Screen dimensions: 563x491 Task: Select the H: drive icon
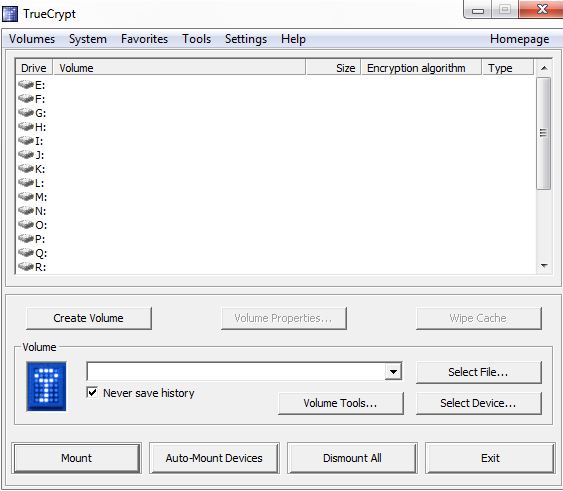[26, 126]
